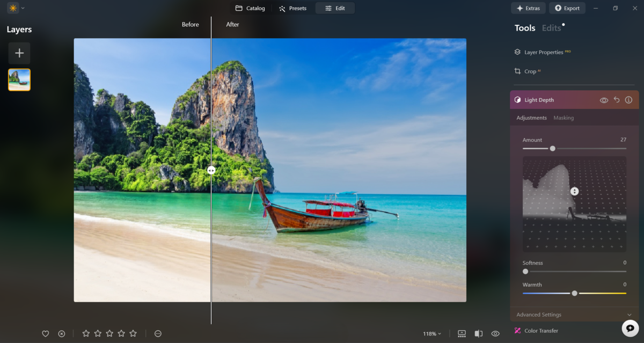
Task: Rate photo five stars
Action: [x=133, y=333]
